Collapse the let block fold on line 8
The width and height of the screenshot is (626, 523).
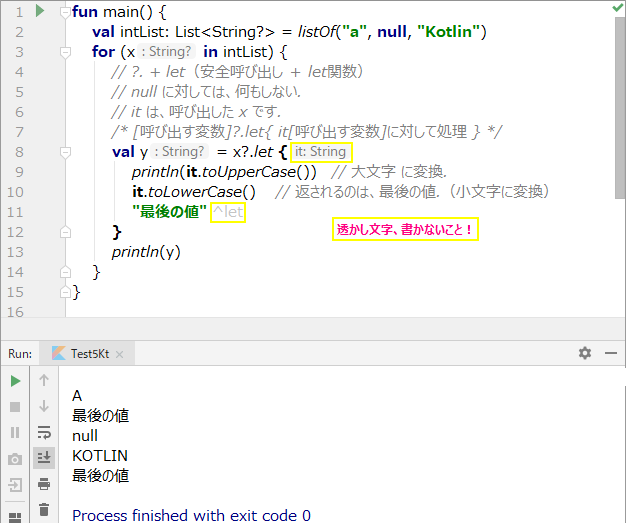pos(63,152)
